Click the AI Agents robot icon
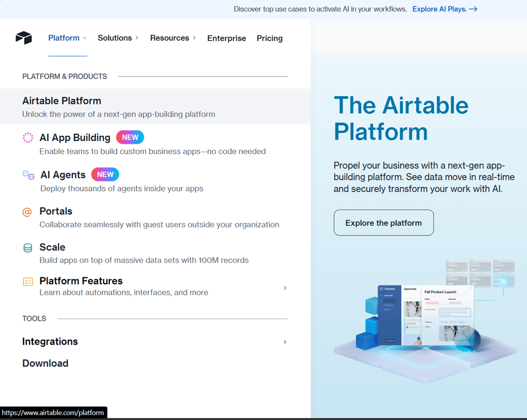527x420 pixels. point(28,175)
